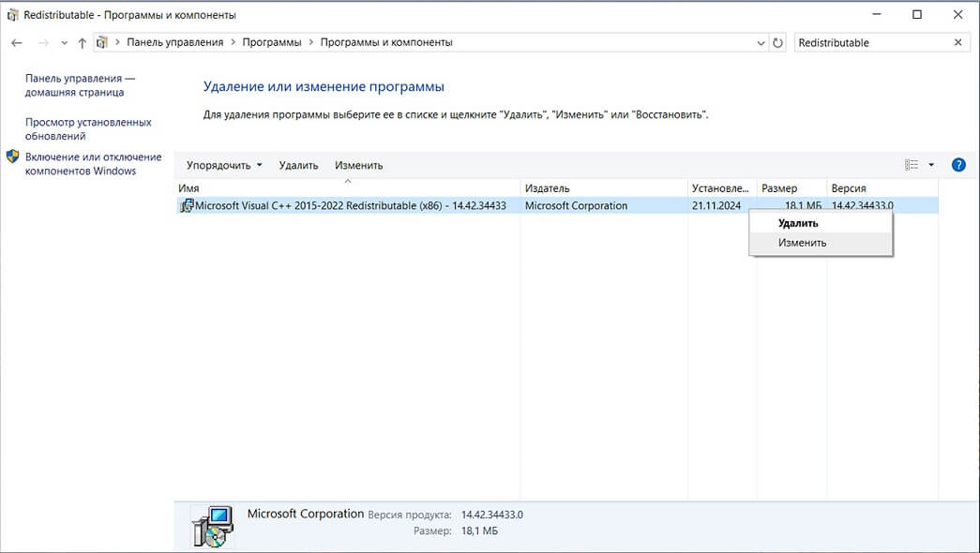Sort by the 'Издатель' column header
Screen dimensions: 980x553
click(604, 188)
